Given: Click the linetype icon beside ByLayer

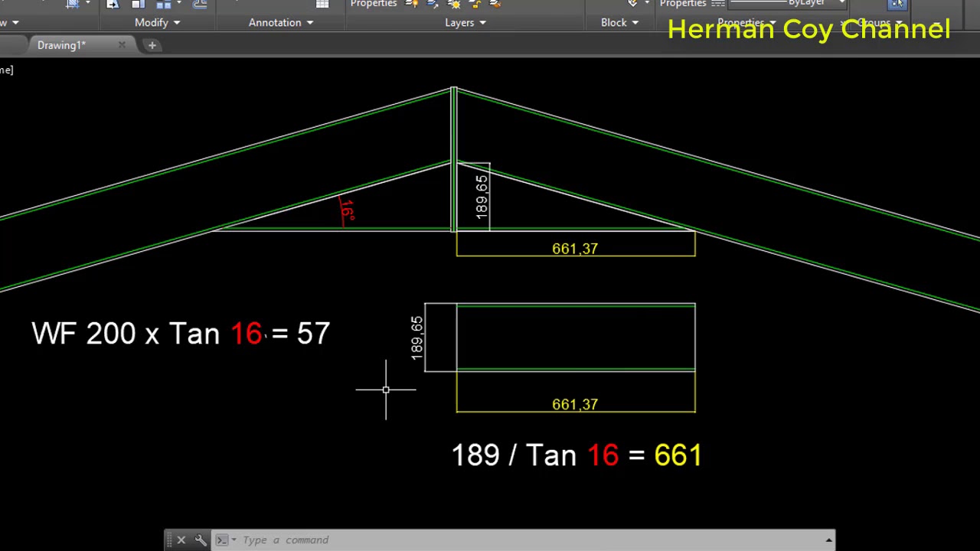Looking at the screenshot, I should tap(717, 4).
